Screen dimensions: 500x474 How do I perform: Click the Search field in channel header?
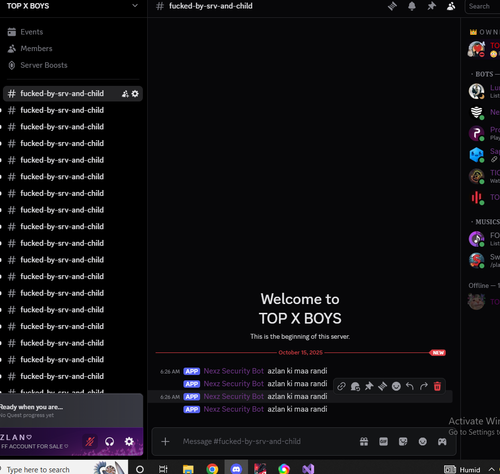482,6
